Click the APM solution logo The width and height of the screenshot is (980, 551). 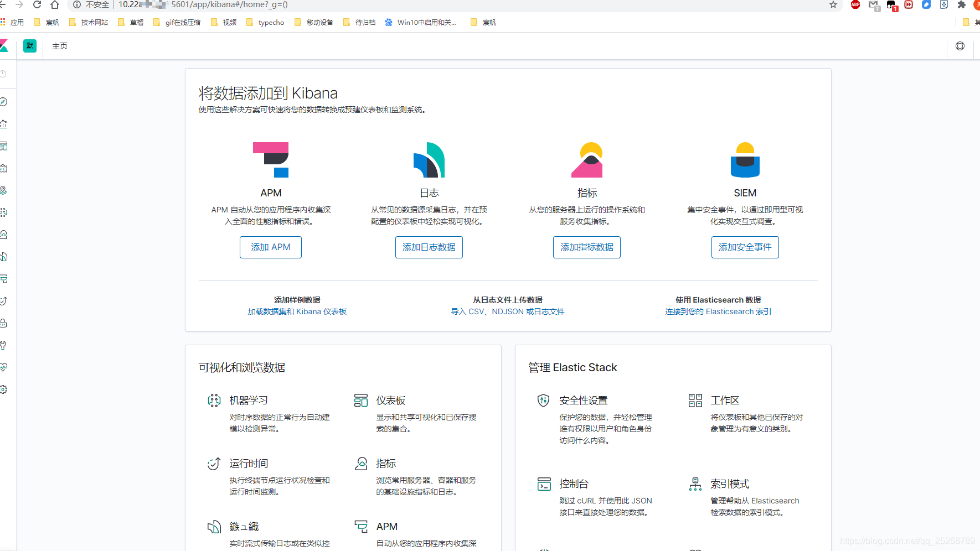point(271,160)
